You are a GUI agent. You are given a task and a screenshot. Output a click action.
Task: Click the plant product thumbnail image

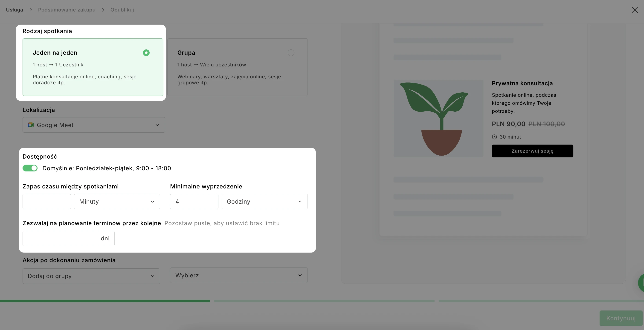click(x=438, y=118)
